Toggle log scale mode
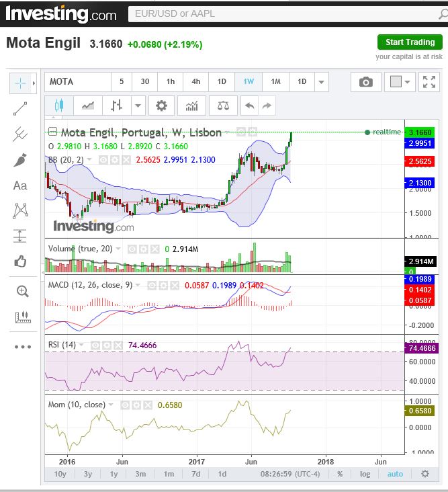 pyautogui.click(x=365, y=474)
